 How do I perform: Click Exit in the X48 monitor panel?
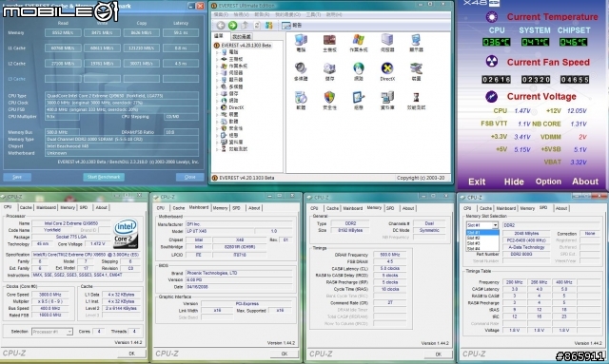point(477,182)
